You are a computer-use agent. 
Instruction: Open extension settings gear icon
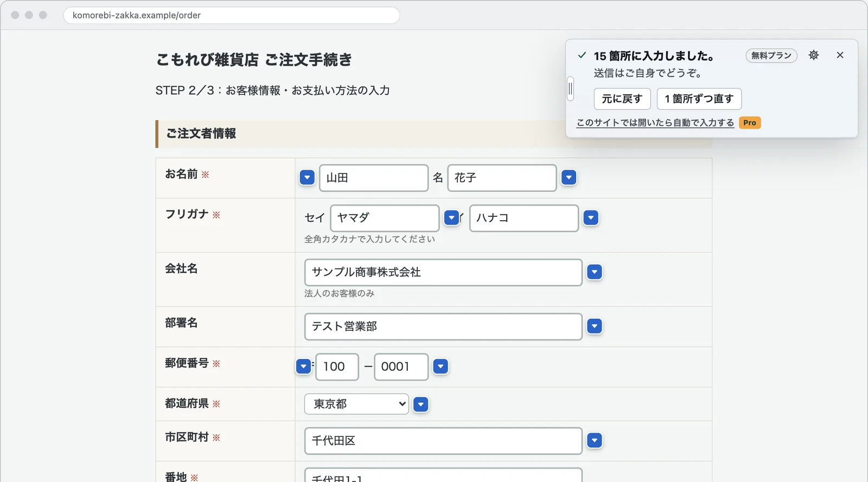pyautogui.click(x=814, y=55)
